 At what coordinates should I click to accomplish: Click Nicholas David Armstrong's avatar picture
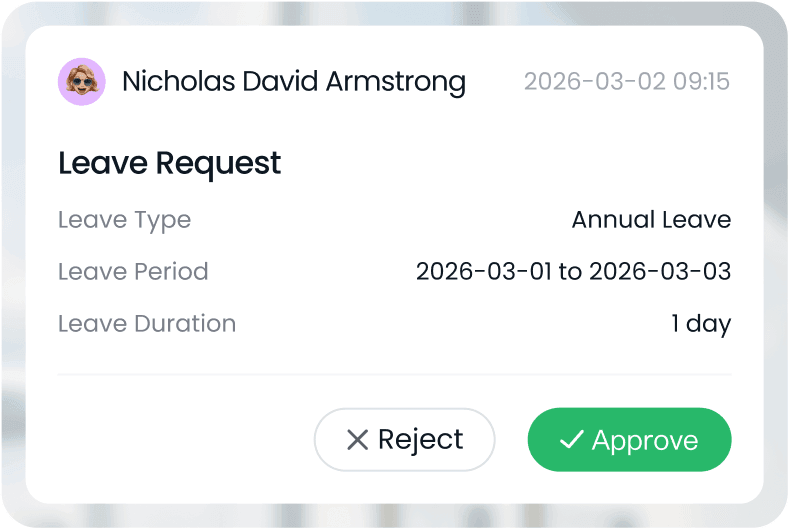coord(82,81)
